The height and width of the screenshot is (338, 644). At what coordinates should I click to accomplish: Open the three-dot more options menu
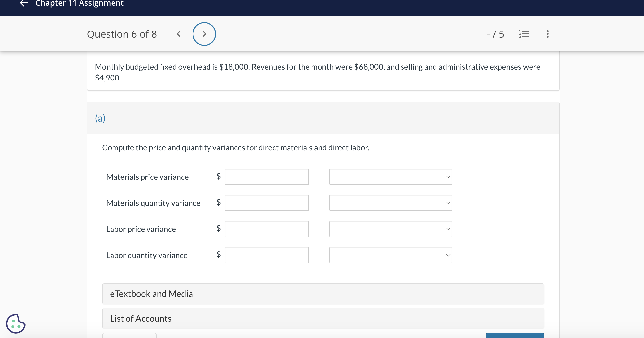point(547,34)
